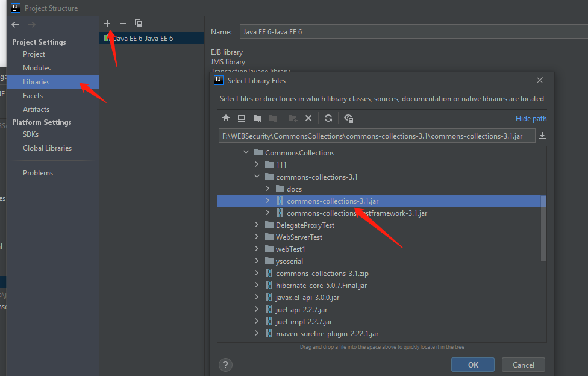Screen dimensions: 588x376
Task: Click the help question mark button
Action: 226,365
